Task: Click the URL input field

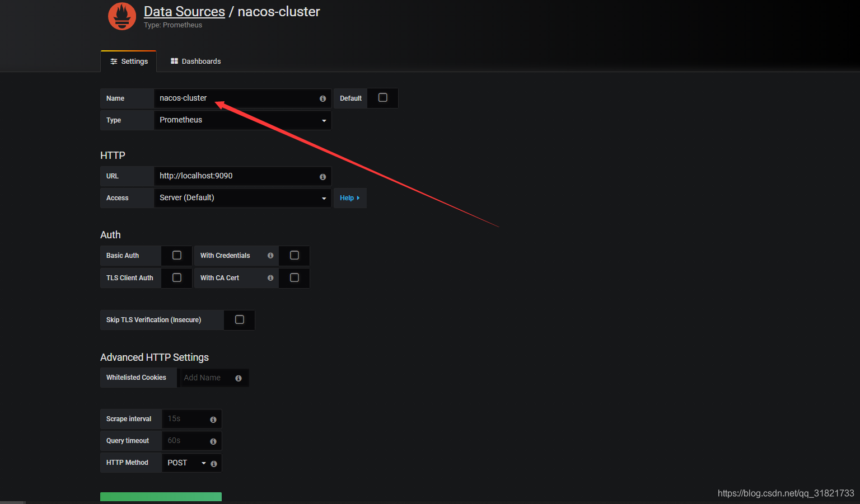Action: pos(242,176)
